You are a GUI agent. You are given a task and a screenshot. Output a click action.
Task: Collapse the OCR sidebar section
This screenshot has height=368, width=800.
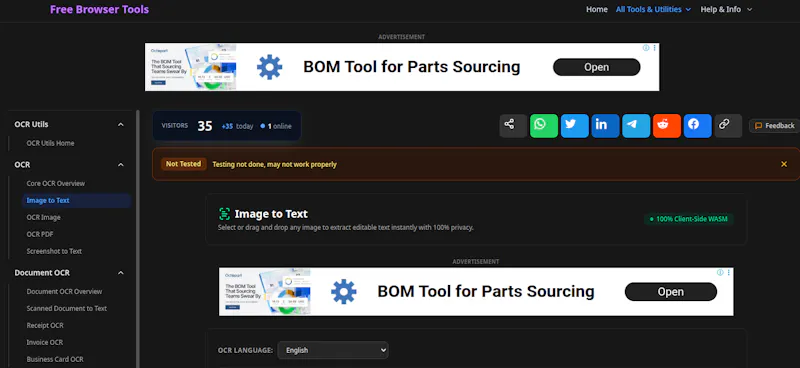120,165
